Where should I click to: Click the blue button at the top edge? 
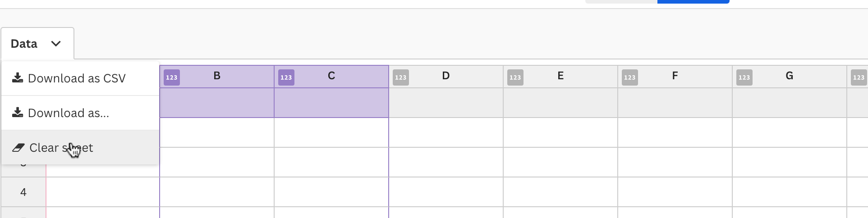click(693, 2)
